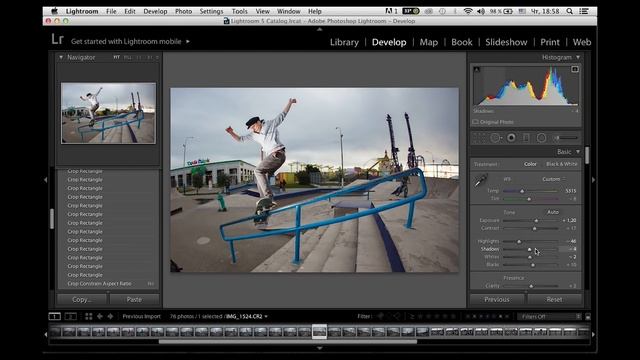Click the Clarity slider handle
The image size is (640, 360).
click(x=531, y=286)
